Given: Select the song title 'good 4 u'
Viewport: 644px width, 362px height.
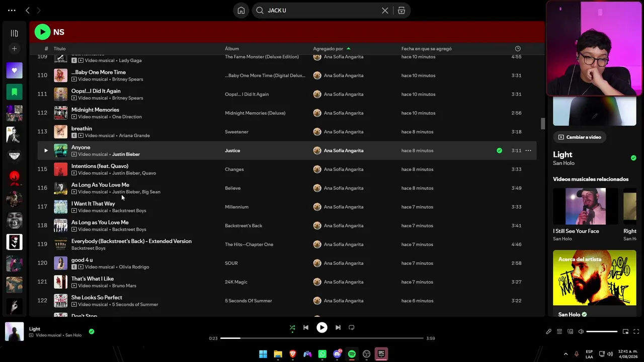Looking at the screenshot, I should coord(82,260).
